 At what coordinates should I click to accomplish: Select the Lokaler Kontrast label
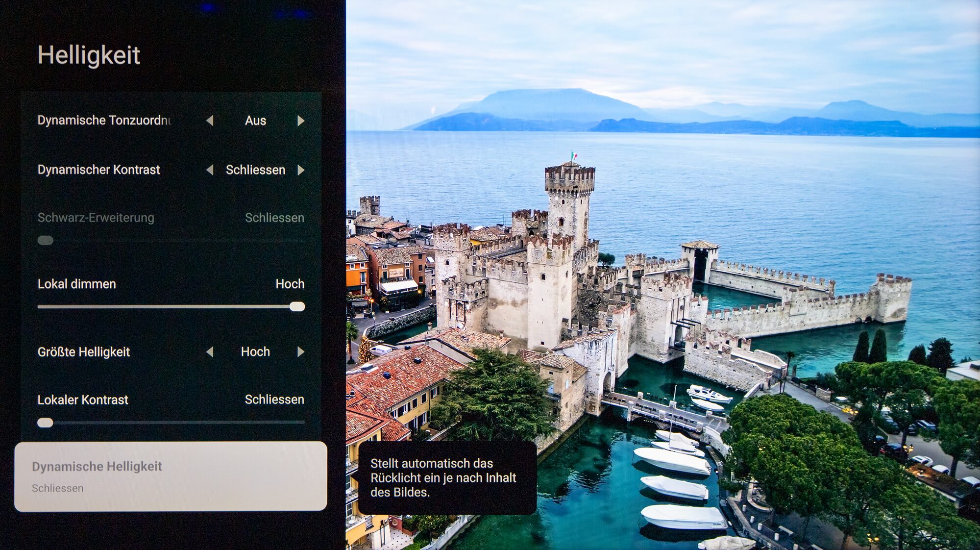[83, 400]
